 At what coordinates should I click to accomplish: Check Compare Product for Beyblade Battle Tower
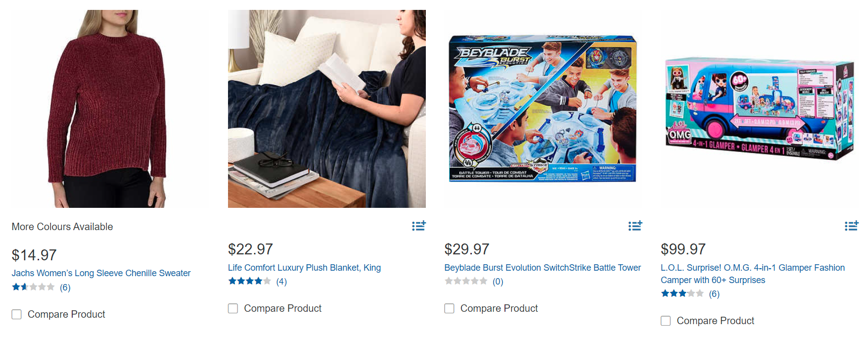point(450,308)
